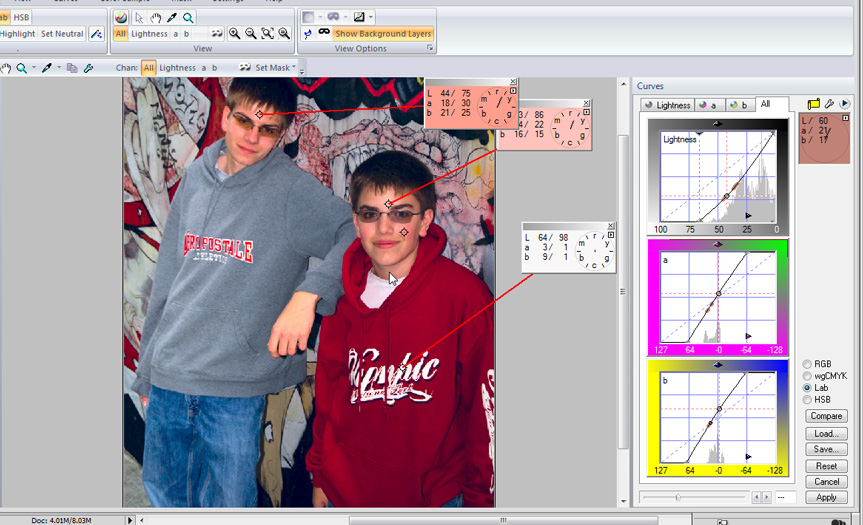Screen dimensions: 863x525
Task: Select the eyedropper in the lower toolbar
Action: (x=47, y=68)
